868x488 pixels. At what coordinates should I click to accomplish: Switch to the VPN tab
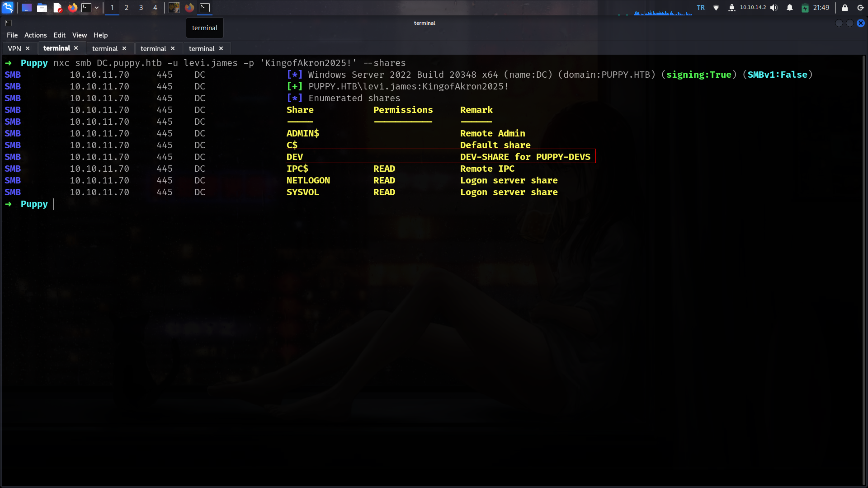14,48
